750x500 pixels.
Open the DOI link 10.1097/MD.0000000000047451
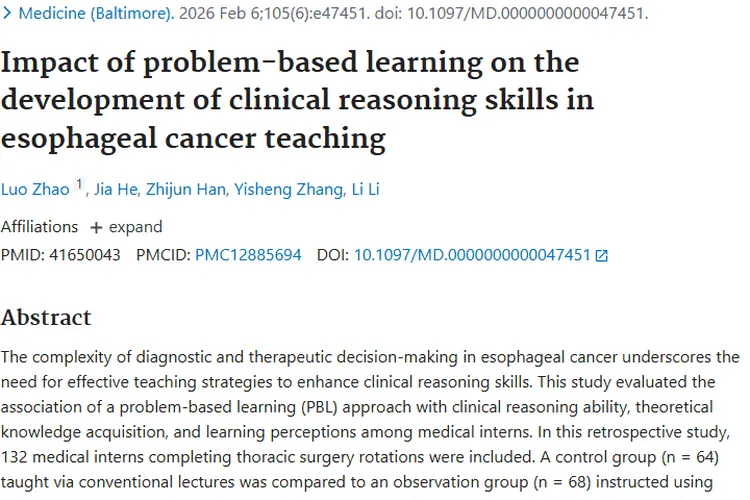[472, 255]
